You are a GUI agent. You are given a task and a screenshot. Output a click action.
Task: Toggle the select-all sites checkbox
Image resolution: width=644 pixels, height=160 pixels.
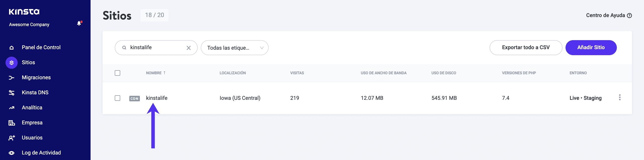click(x=117, y=73)
